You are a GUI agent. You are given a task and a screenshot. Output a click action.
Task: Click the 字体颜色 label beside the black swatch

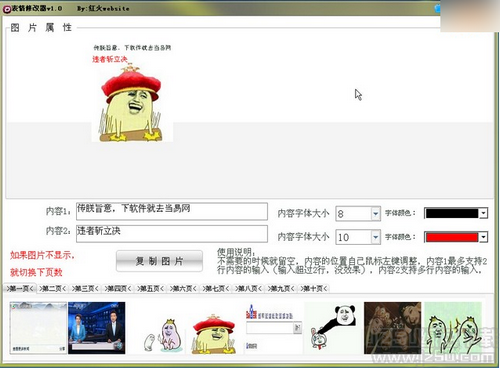pyautogui.click(x=400, y=213)
